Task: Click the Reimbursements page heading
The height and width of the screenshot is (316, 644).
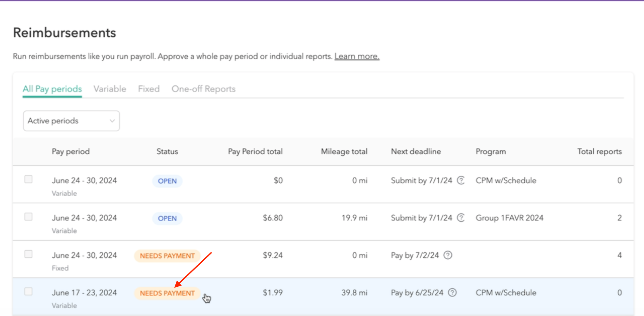Action: tap(65, 33)
